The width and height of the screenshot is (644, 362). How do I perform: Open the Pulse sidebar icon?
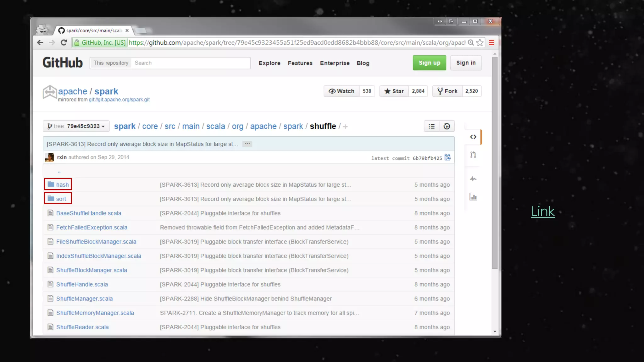pyautogui.click(x=473, y=179)
